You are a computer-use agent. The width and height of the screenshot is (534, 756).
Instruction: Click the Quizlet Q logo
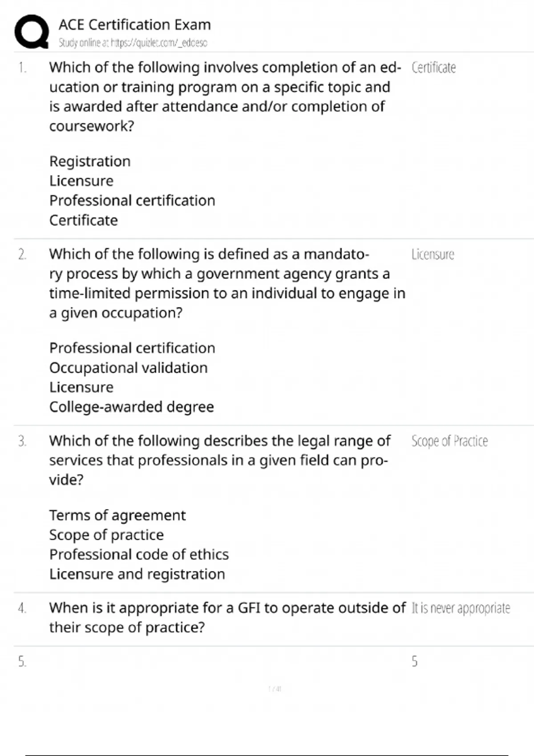tap(32, 31)
